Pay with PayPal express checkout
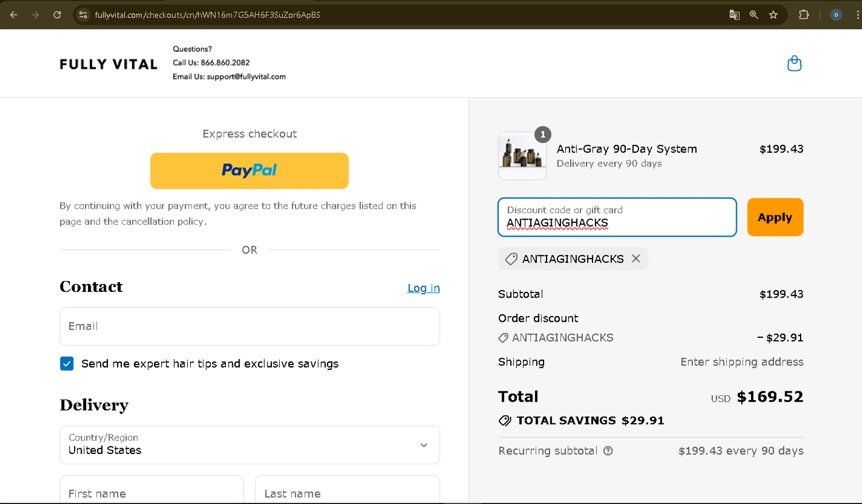The height and width of the screenshot is (504, 862). pos(249,171)
